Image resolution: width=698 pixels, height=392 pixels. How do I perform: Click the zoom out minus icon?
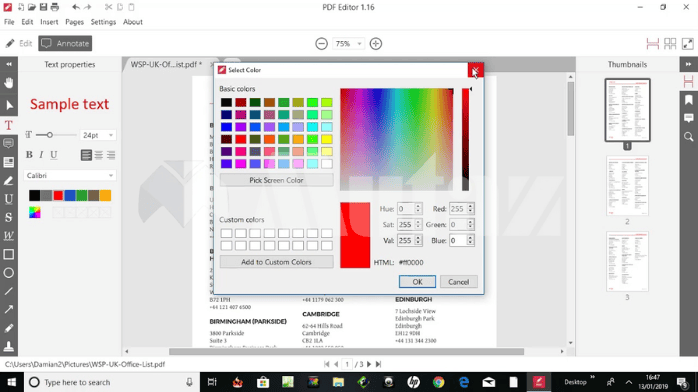coord(321,44)
